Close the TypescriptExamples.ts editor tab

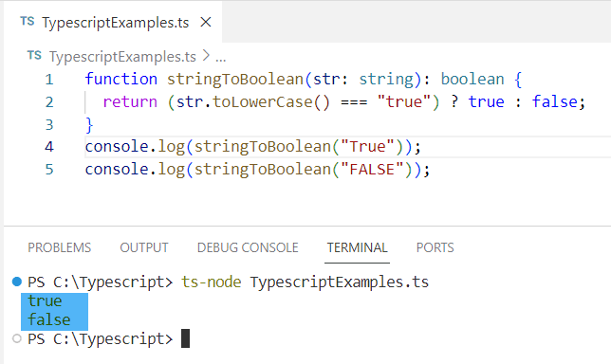click(206, 22)
